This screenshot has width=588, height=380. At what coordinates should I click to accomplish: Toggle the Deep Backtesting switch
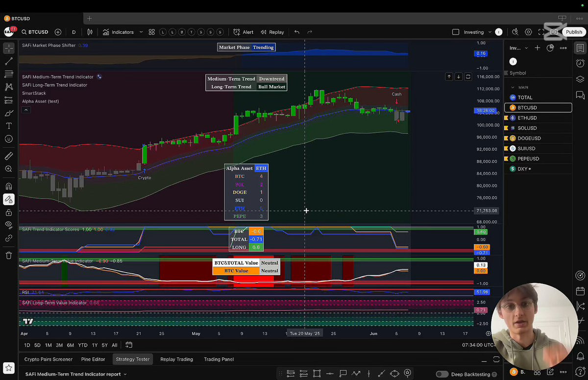point(442,374)
